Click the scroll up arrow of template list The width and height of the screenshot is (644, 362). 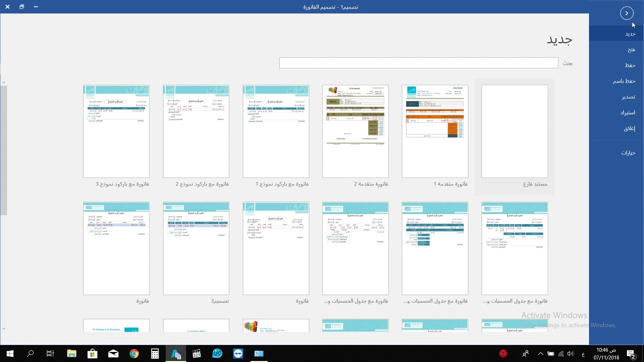click(4, 82)
